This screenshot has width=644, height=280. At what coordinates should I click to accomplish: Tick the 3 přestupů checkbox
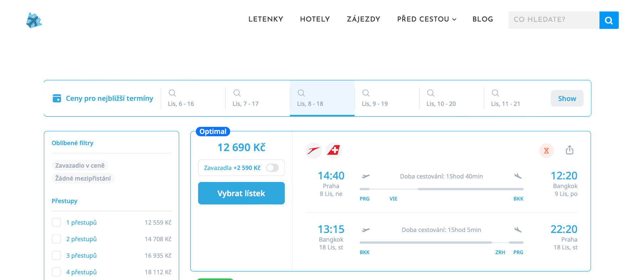[x=57, y=255]
